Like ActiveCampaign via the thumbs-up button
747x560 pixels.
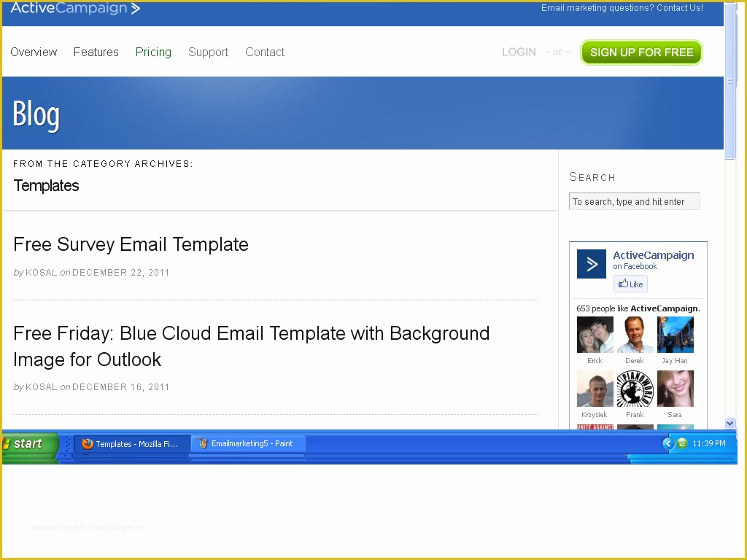click(630, 284)
